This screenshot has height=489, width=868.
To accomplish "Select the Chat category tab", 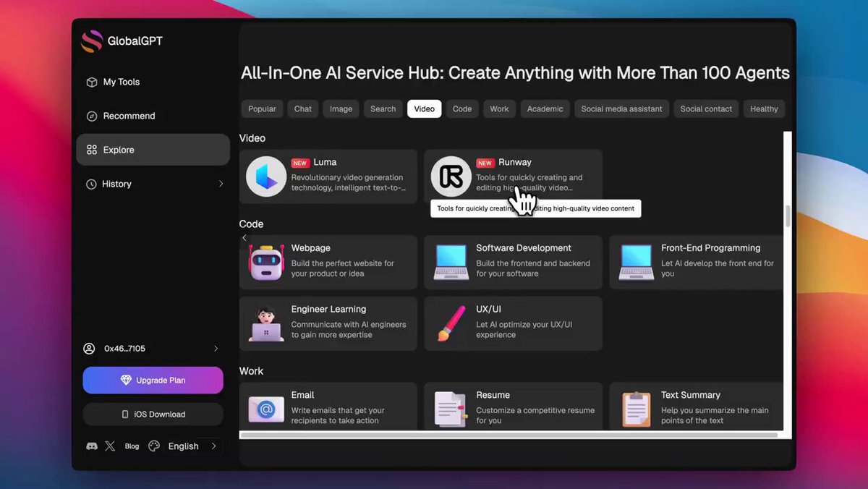I will point(303,109).
